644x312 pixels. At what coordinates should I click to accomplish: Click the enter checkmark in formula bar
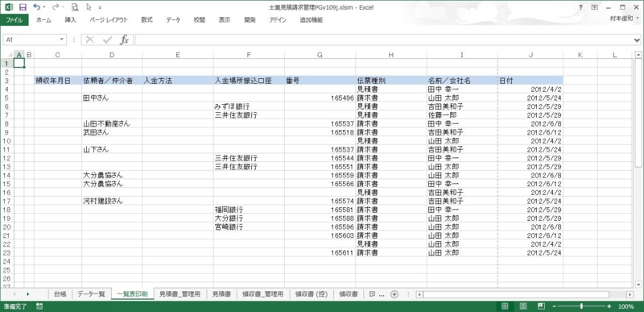(x=108, y=40)
